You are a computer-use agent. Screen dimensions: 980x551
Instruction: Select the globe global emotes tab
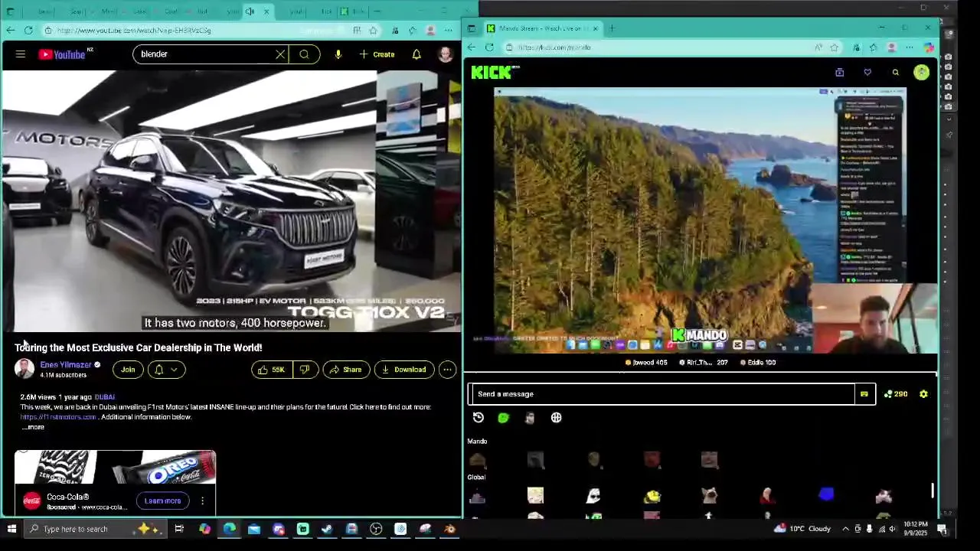click(557, 418)
